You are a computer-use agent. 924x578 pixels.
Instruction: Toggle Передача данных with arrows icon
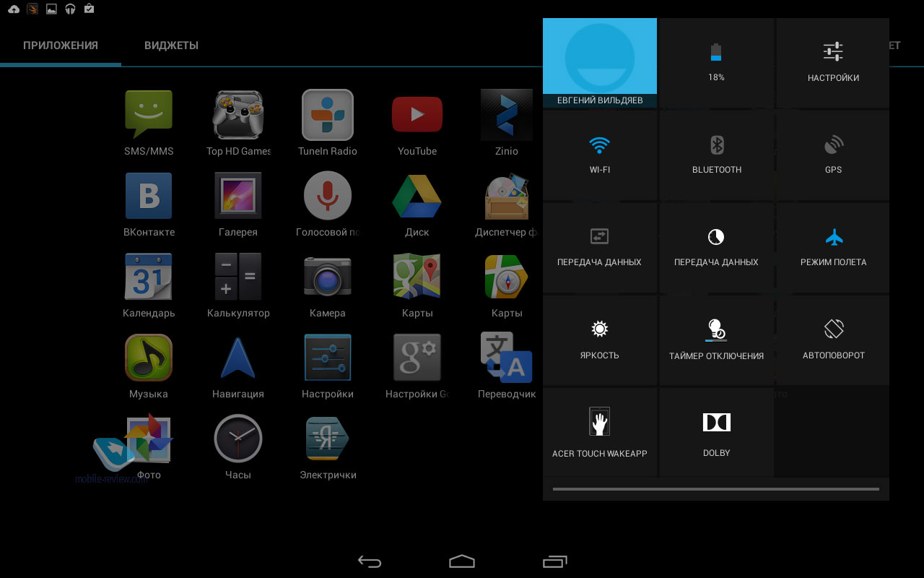pyautogui.click(x=599, y=248)
